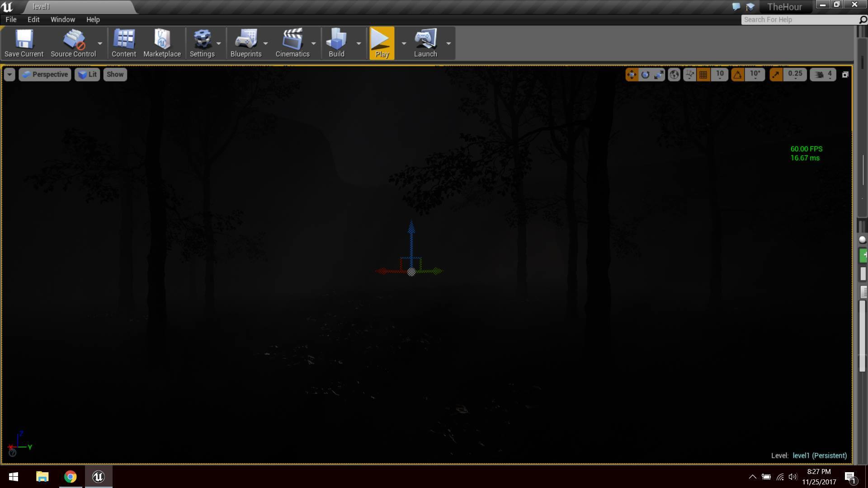Open the Help menu

(x=93, y=19)
